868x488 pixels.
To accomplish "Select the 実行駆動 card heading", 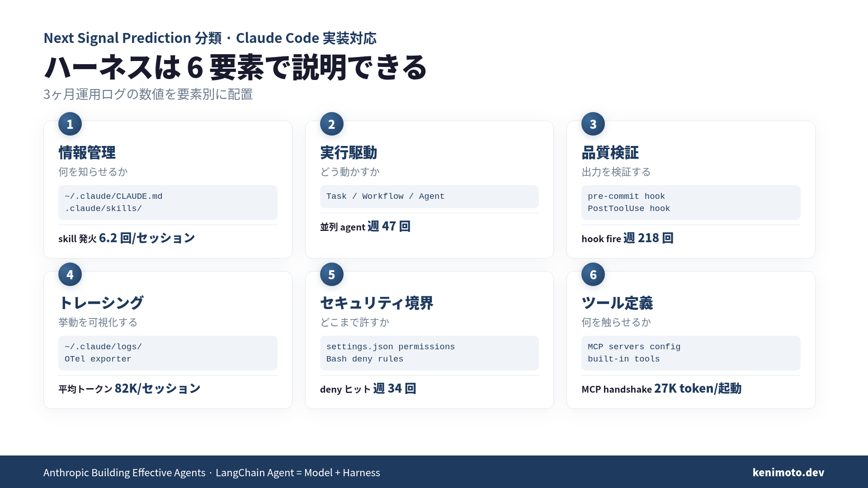I will tap(349, 153).
